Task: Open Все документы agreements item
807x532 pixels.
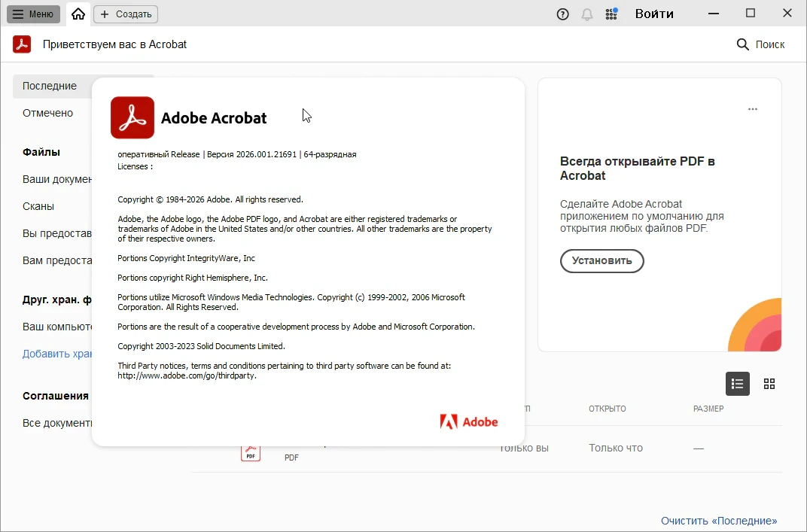Action: pos(57,423)
